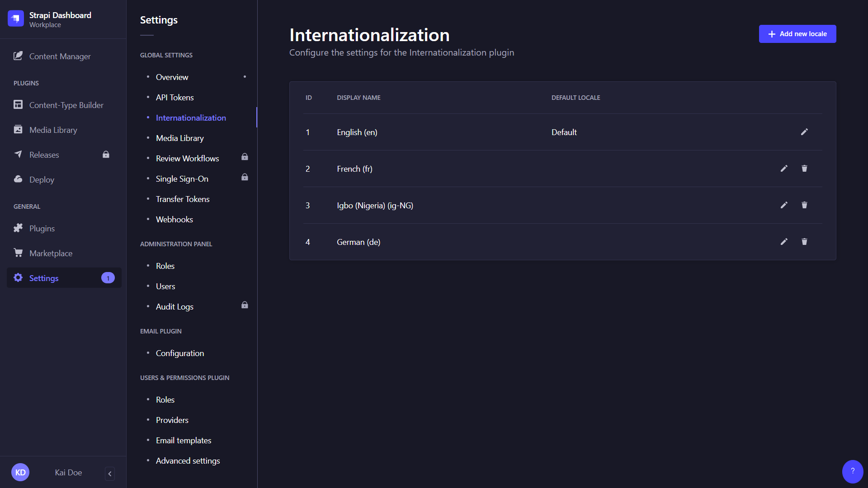Click the Releases icon in the sidebar

[18, 155]
